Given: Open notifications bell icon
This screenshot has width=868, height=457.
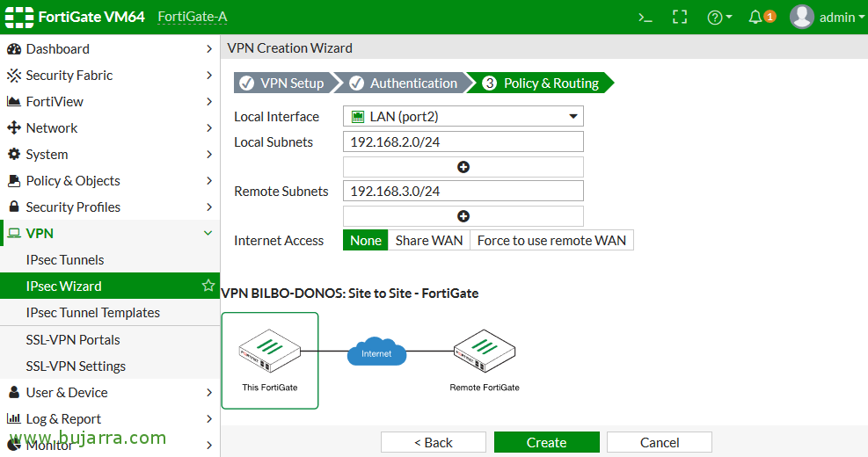Looking at the screenshot, I should click(762, 18).
